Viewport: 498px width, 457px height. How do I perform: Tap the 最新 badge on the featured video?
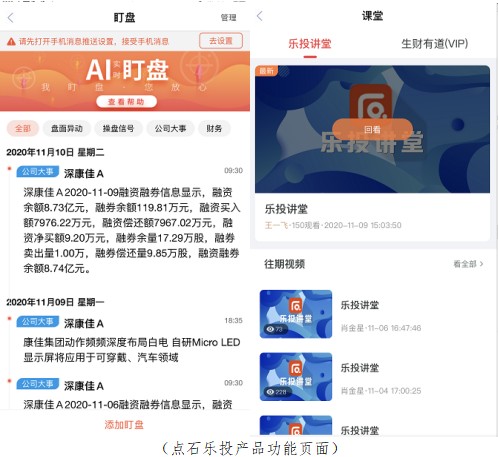266,71
